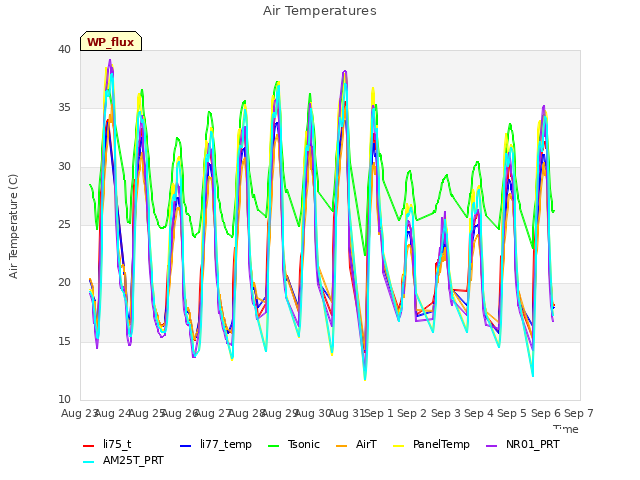The height and width of the screenshot is (480, 640).
Task: Click the 25 y-axis tick label
Action: pyautogui.click(x=64, y=224)
